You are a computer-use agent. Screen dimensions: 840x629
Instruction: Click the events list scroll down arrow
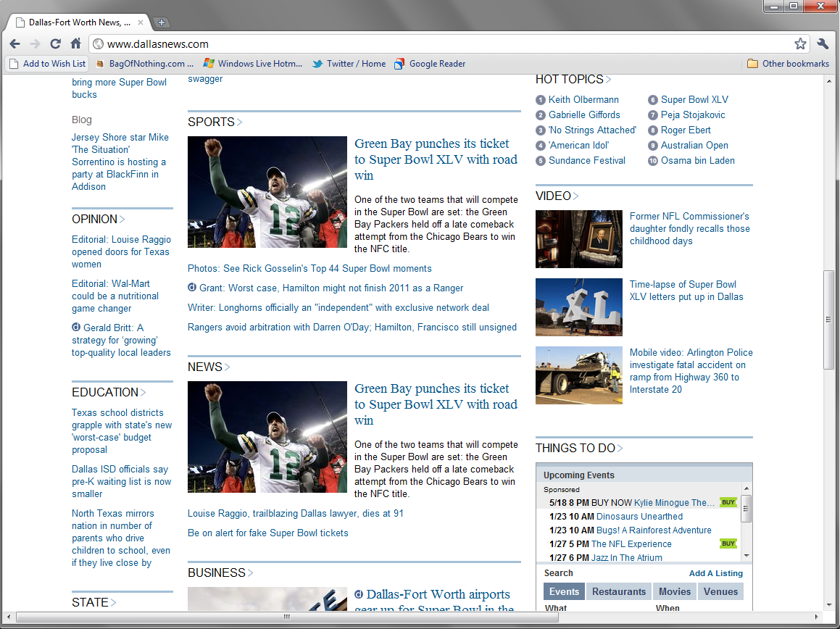pos(747,556)
